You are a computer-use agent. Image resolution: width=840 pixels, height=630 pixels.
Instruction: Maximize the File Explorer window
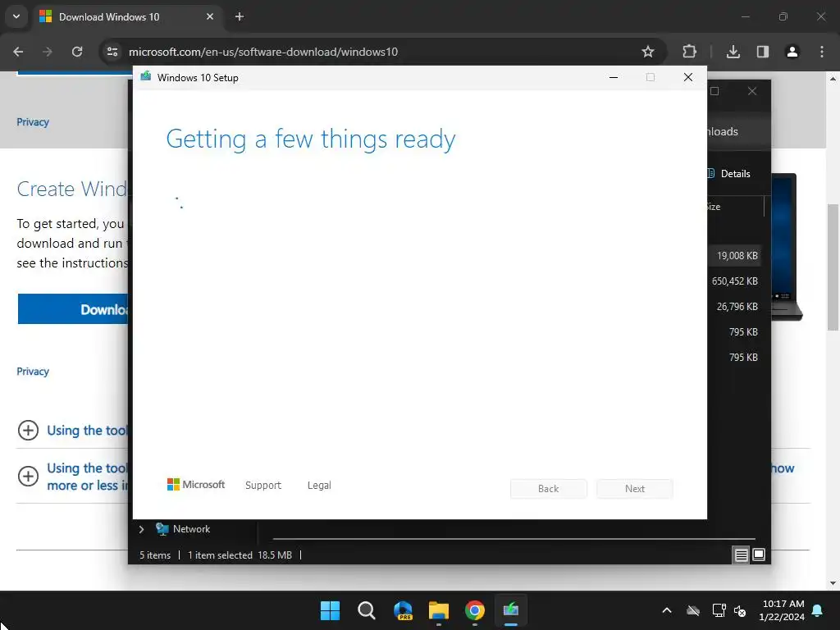pos(714,92)
